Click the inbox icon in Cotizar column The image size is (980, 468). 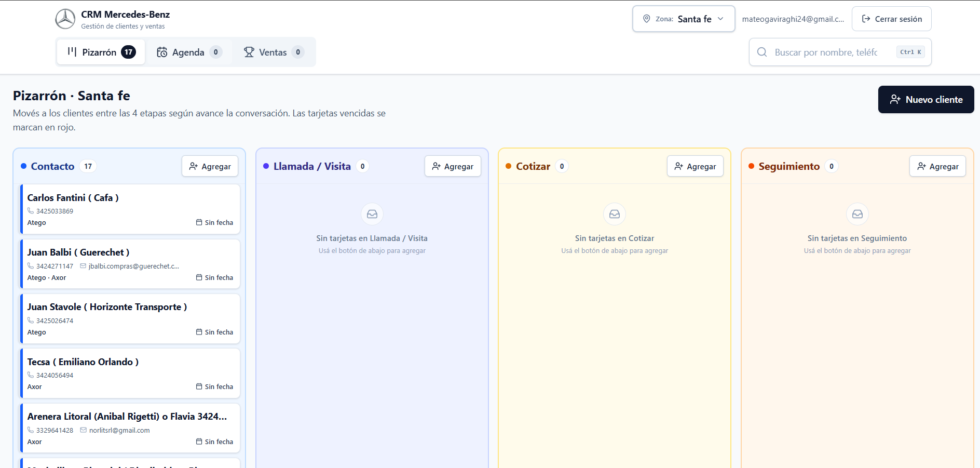pyautogui.click(x=615, y=214)
